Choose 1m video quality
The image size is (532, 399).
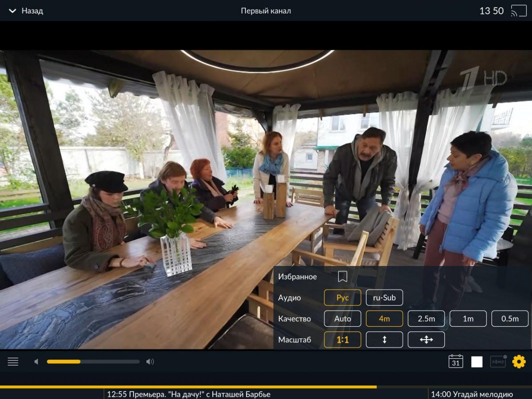tap(468, 319)
